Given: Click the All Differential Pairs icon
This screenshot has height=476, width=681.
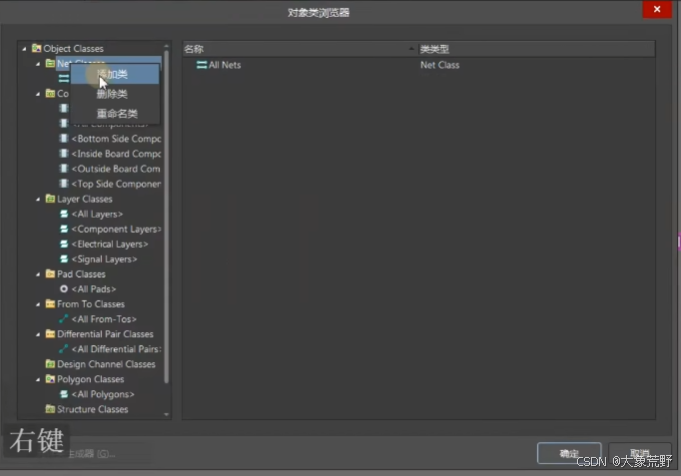Looking at the screenshot, I should click(x=64, y=349).
